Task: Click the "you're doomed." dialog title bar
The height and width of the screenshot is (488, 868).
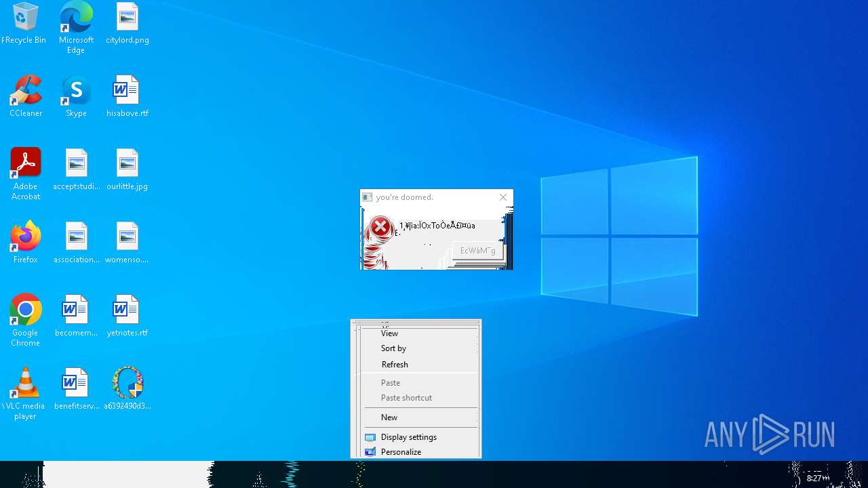Action: [x=436, y=197]
